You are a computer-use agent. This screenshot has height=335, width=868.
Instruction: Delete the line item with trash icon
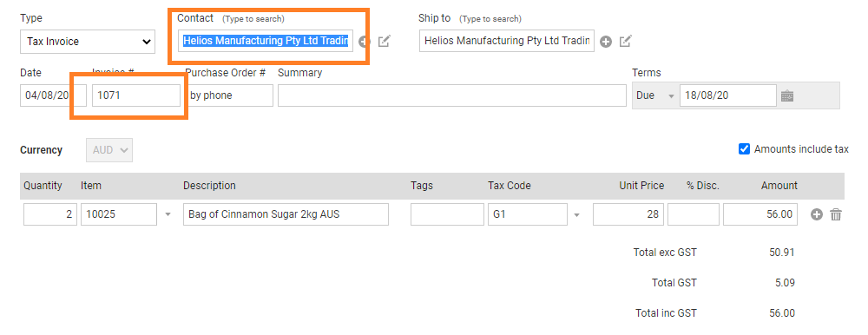(836, 214)
